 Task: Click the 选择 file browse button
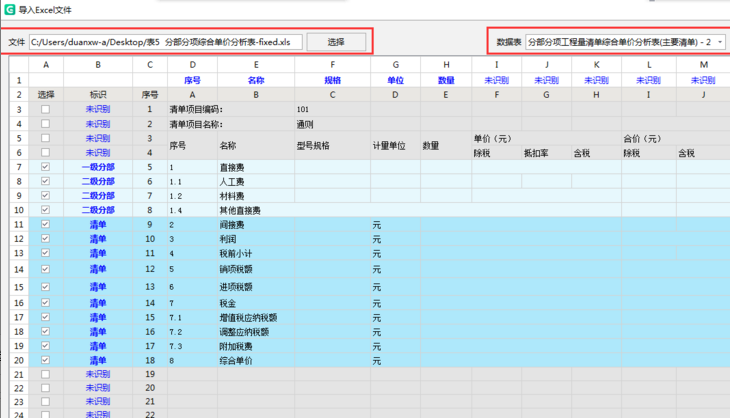tap(336, 42)
